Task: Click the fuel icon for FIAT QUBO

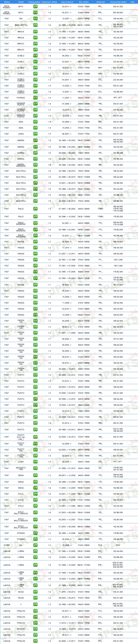Action: tap(35, 462)
